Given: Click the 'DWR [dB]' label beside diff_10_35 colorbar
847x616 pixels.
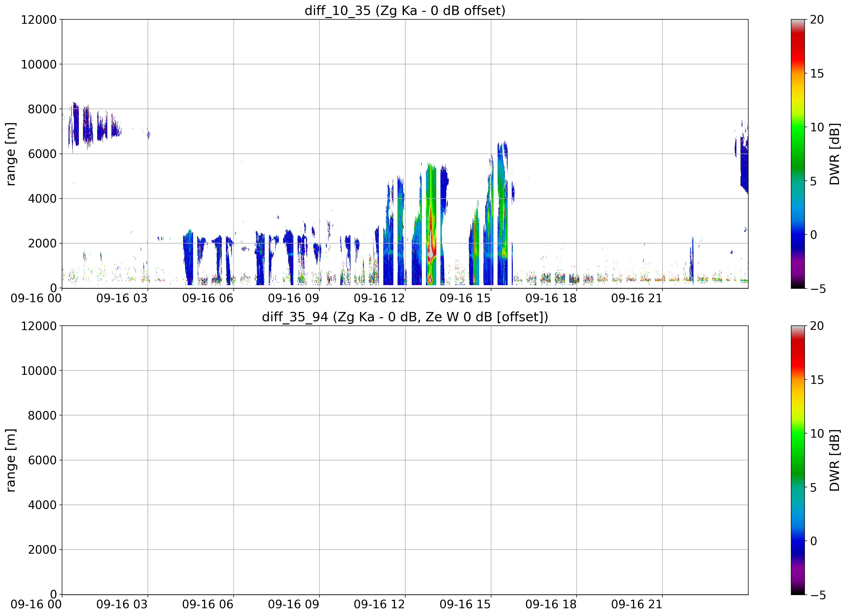Looking at the screenshot, I should [x=834, y=154].
